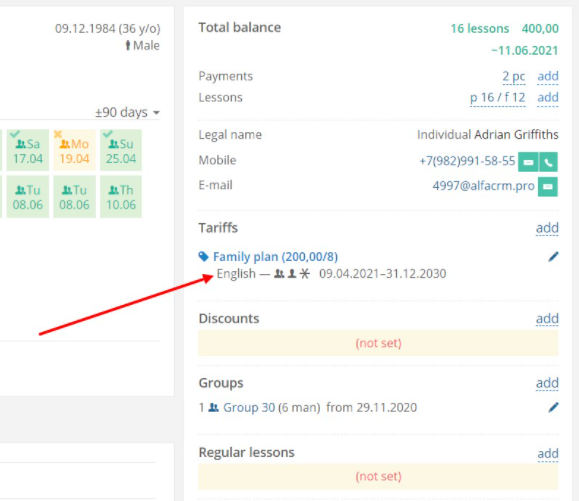Screen dimensions: 579x501
Task: Click the group icon next to Group 30
Action: 213,408
